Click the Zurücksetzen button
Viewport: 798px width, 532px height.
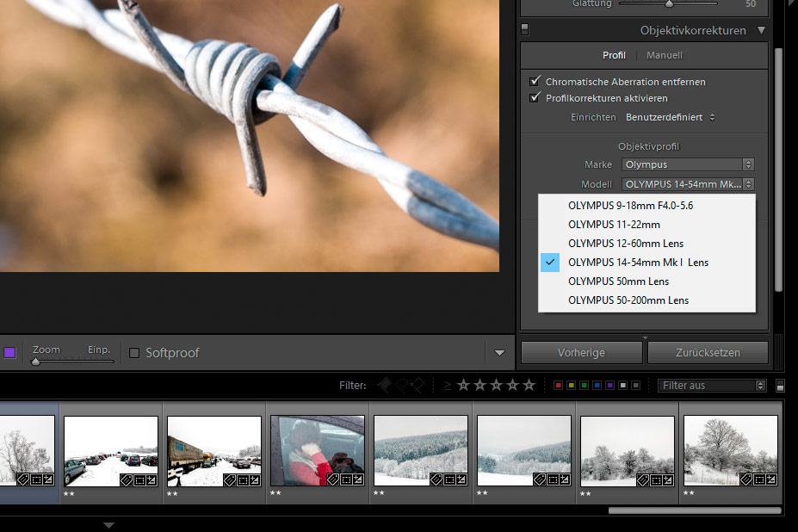(x=708, y=353)
